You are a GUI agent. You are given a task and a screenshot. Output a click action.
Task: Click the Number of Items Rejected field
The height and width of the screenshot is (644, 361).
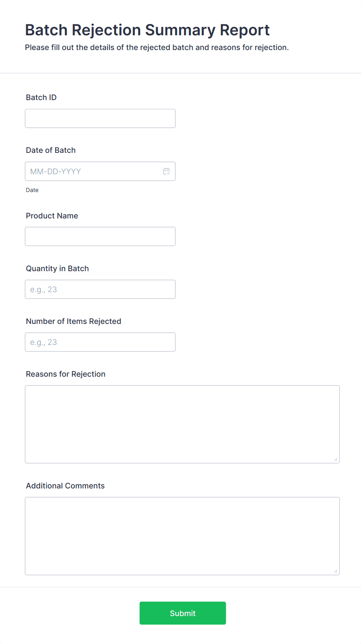point(100,342)
